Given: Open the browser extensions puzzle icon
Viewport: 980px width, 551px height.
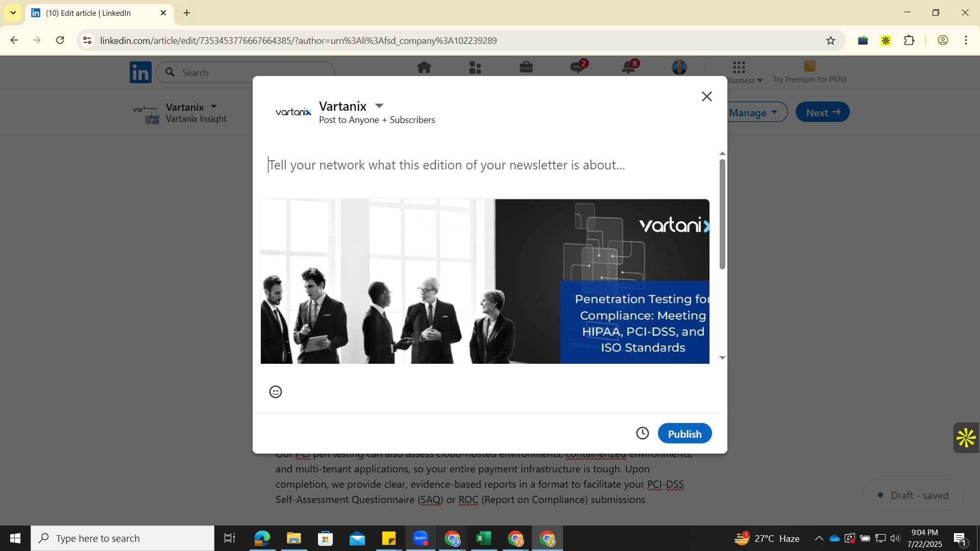Looking at the screenshot, I should tap(909, 40).
